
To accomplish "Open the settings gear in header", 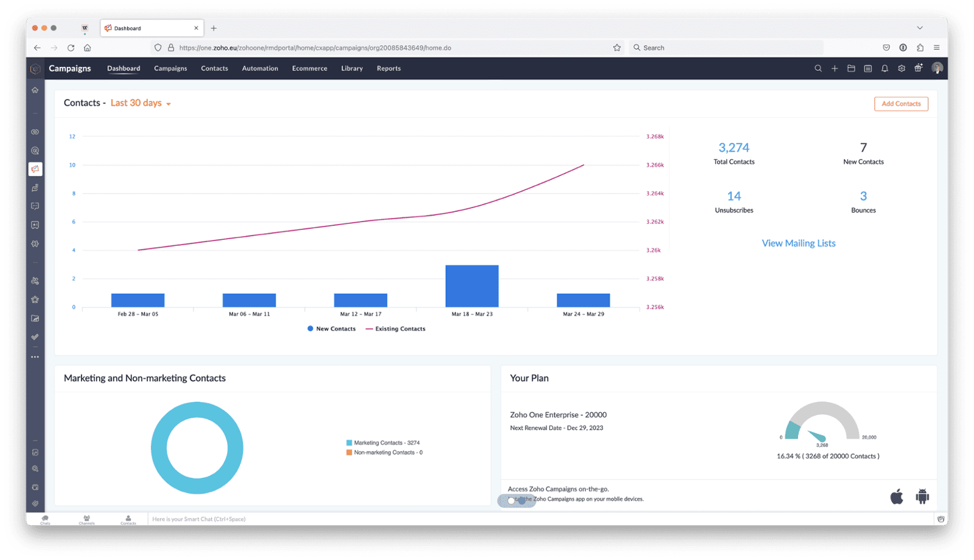I will pyautogui.click(x=902, y=69).
